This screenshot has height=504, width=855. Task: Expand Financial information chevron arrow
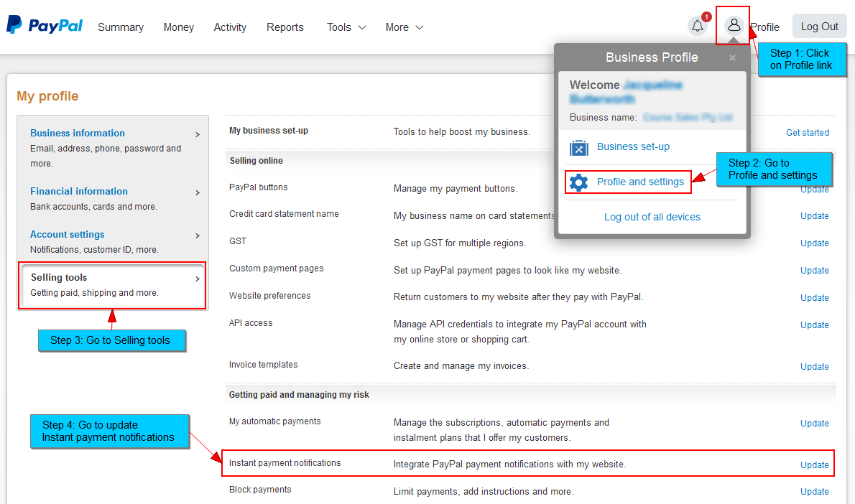198,193
